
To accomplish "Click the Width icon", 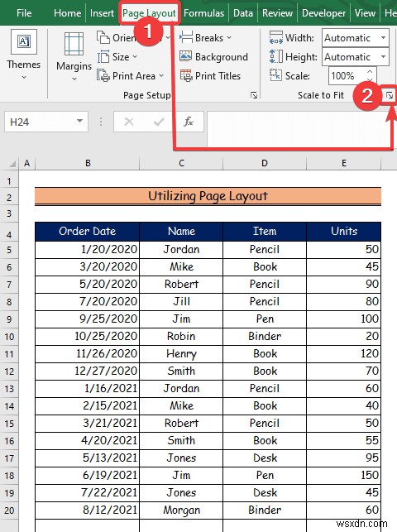I will click(275, 38).
